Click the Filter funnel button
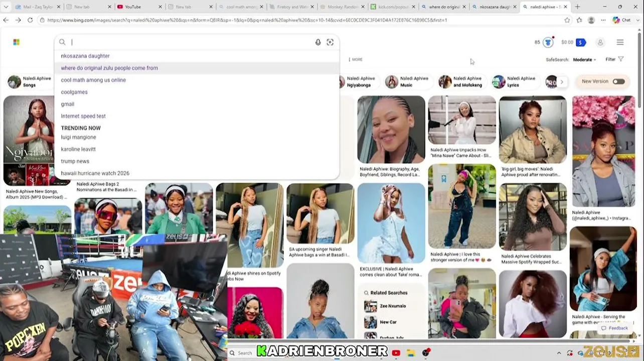 pos(614,59)
